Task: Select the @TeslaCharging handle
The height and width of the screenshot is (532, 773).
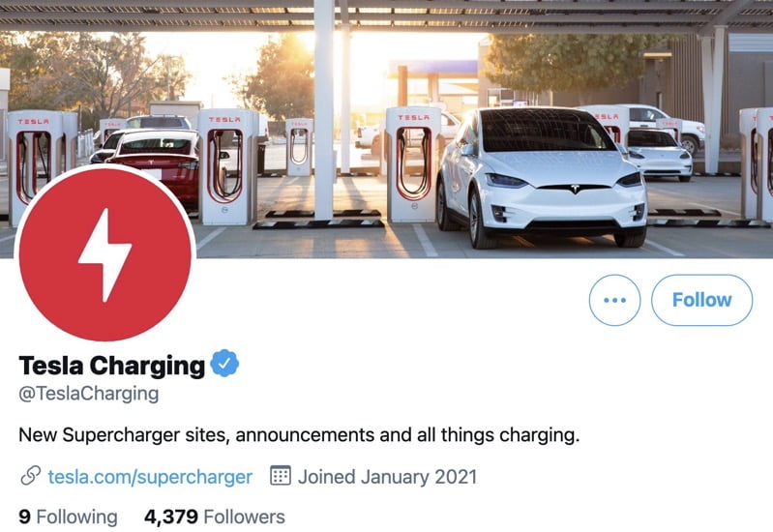Action: (x=89, y=394)
